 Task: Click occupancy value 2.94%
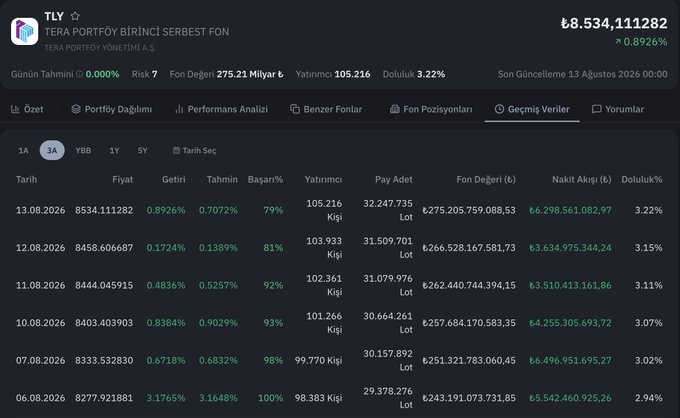649,398
